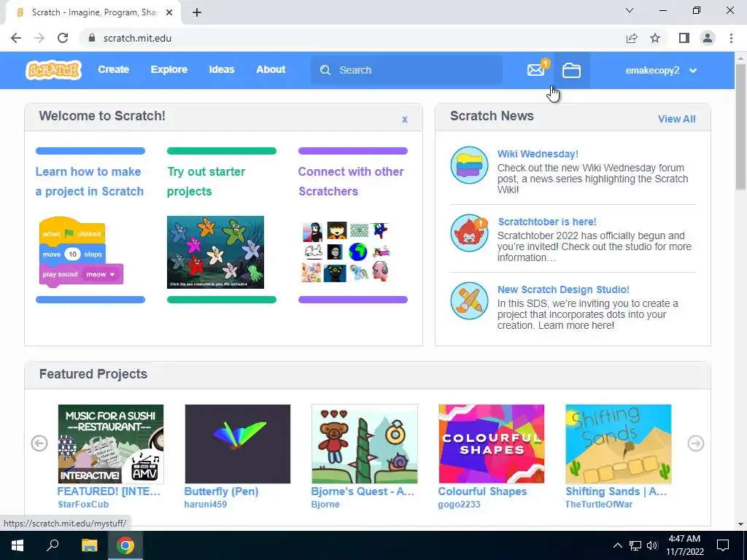Click the address bar URL
The height and width of the screenshot is (560, 747).
click(x=137, y=38)
